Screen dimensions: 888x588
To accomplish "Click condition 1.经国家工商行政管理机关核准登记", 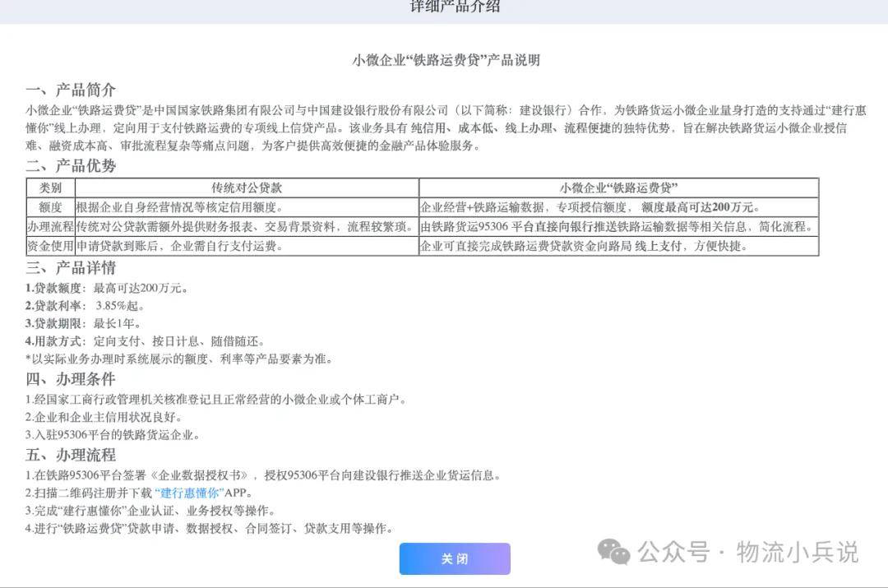I will tap(216, 400).
